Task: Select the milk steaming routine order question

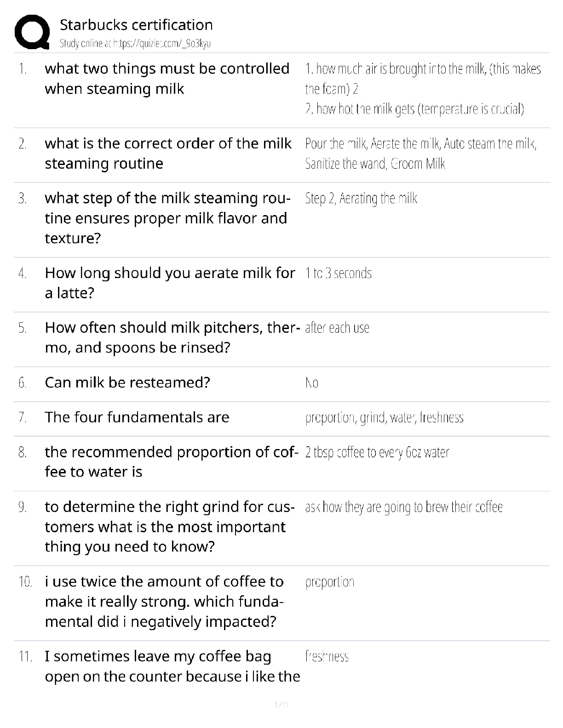Action: [x=168, y=154]
